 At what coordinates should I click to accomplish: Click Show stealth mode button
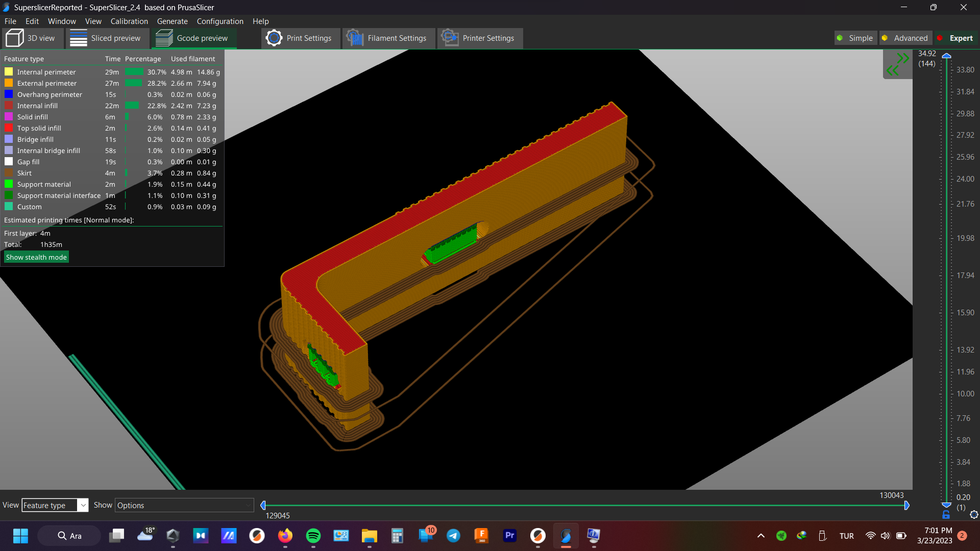coord(36,257)
